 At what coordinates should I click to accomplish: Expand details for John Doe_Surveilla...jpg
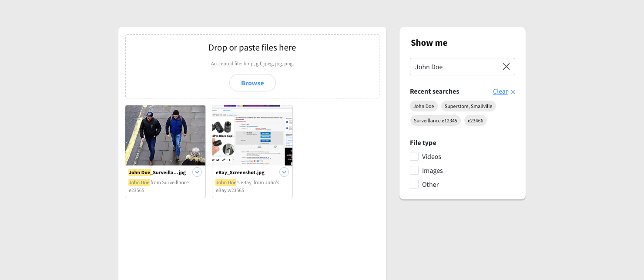(197, 172)
